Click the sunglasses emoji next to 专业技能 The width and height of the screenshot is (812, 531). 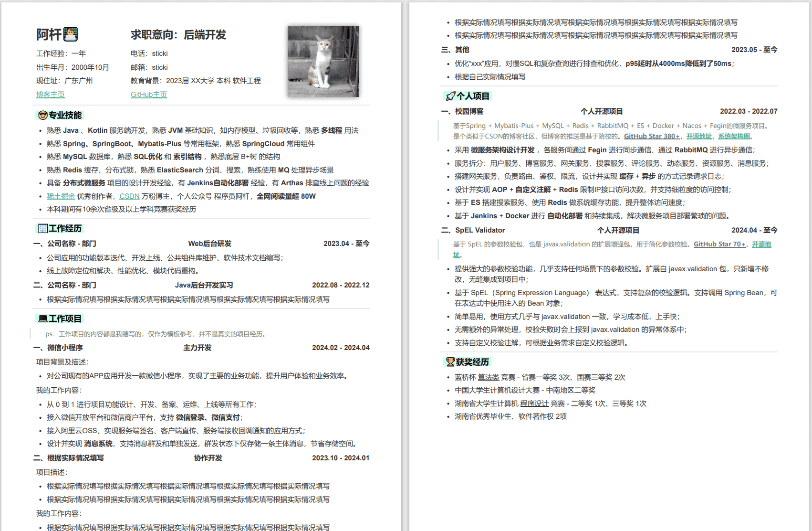43,115
